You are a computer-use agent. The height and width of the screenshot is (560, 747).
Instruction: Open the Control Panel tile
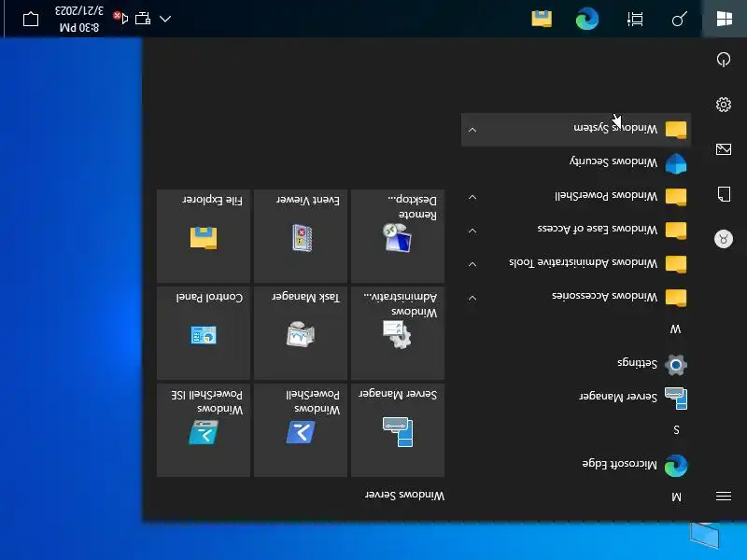pyautogui.click(x=204, y=333)
